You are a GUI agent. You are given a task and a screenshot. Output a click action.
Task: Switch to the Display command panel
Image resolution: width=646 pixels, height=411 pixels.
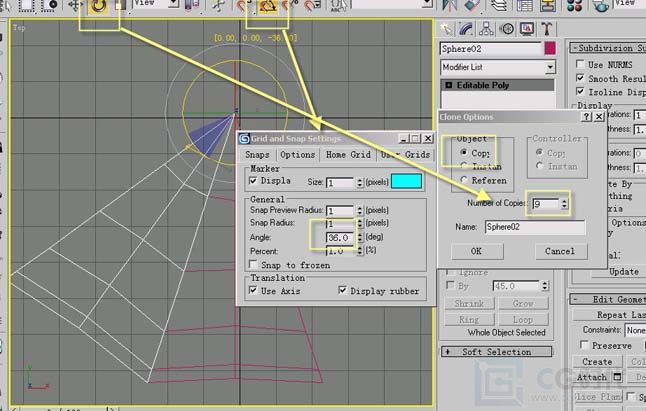tap(527, 29)
